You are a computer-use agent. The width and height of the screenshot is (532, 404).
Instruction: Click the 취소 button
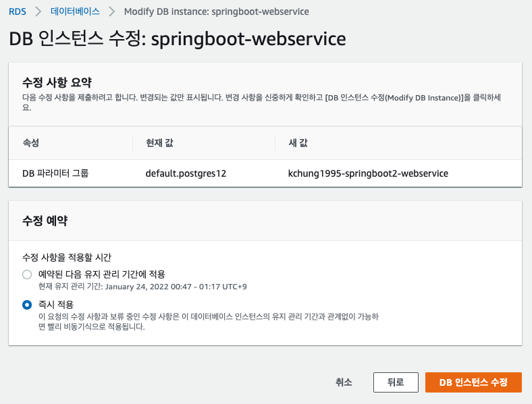tap(344, 382)
